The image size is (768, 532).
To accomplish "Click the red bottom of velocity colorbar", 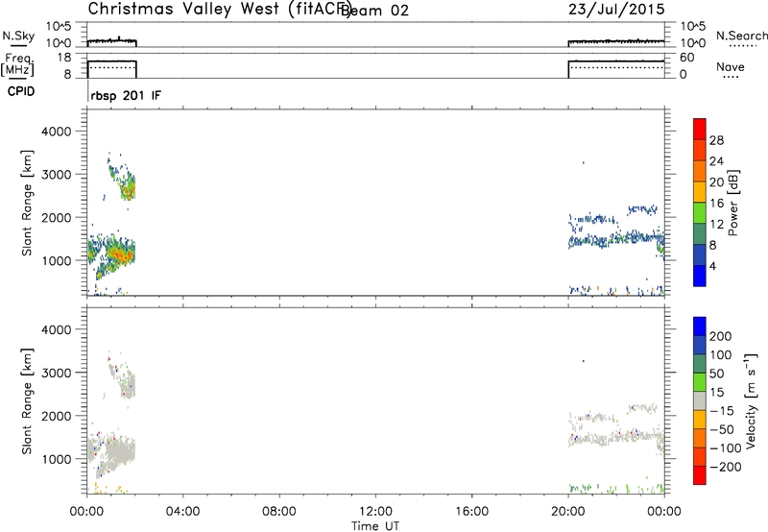I will pyautogui.click(x=700, y=475).
